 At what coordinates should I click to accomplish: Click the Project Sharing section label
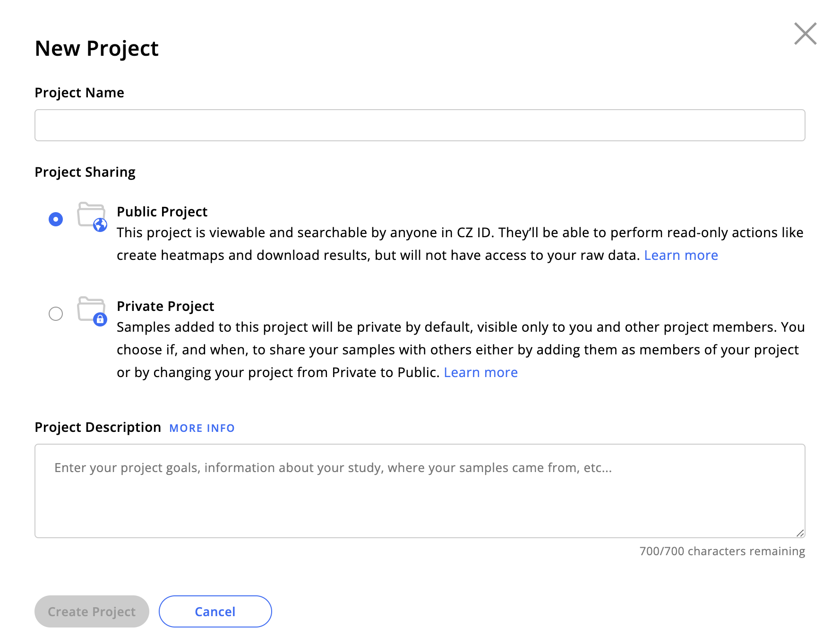(85, 172)
